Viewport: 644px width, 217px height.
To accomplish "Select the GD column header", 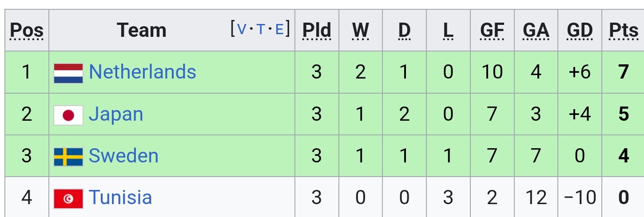I will point(580,31).
